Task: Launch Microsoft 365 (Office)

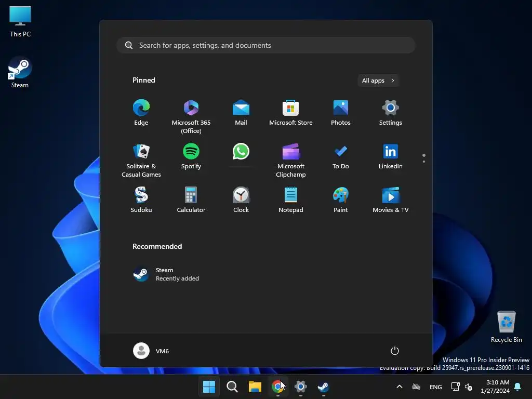Action: click(x=191, y=116)
